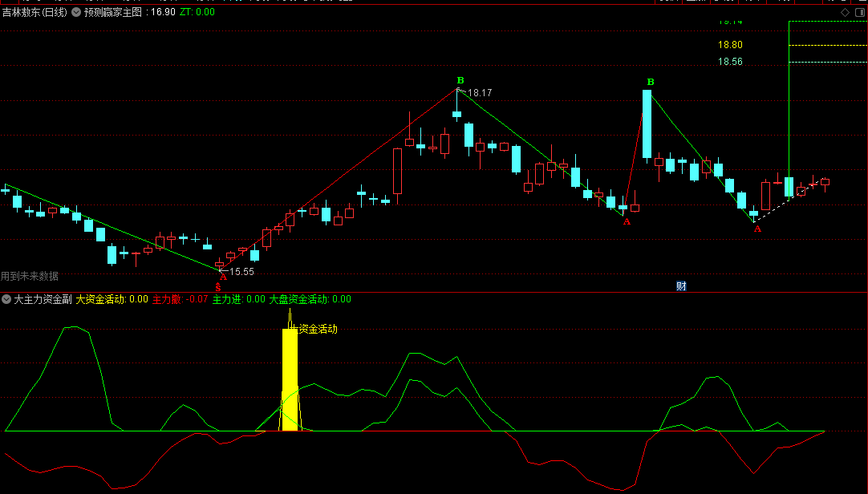Click the diamond icon at chart top-right
The width and height of the screenshot is (868, 494).
point(845,12)
